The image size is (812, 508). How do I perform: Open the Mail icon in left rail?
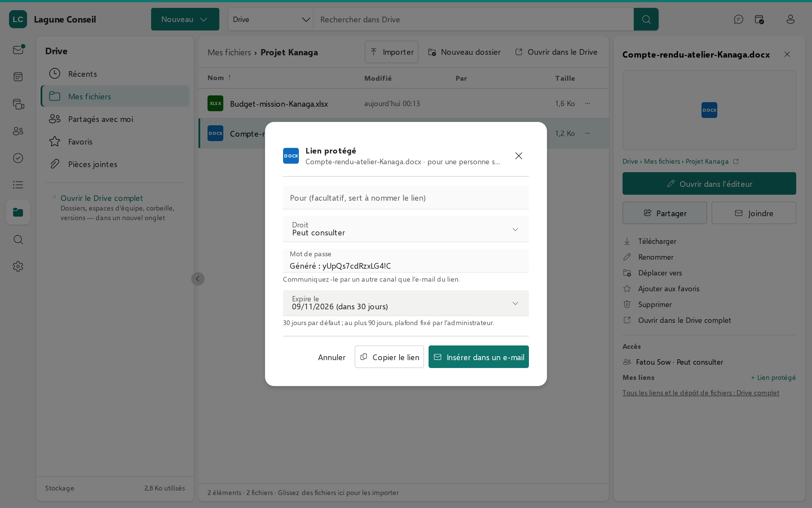(18, 50)
